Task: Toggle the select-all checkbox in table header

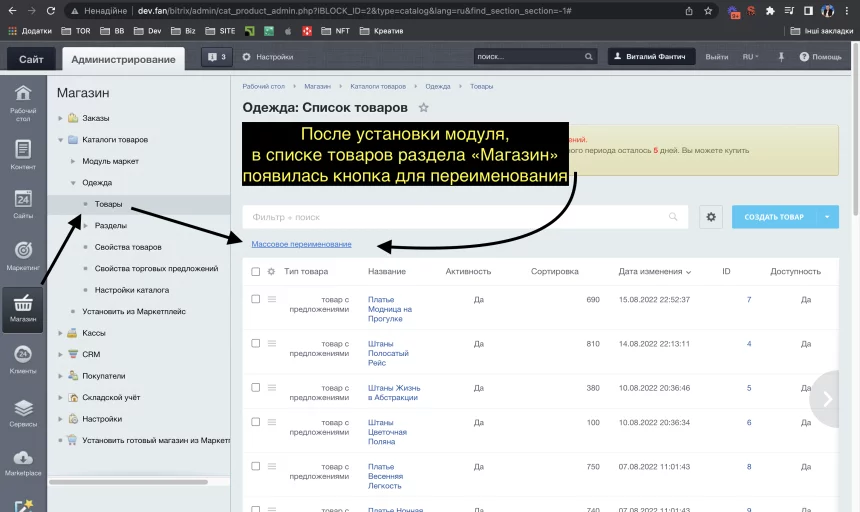Action: (x=256, y=272)
